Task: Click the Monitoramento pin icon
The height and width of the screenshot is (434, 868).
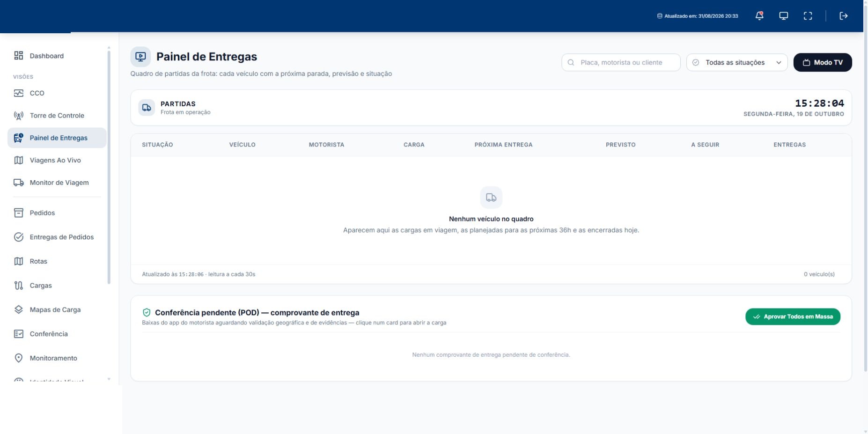Action: (x=19, y=358)
